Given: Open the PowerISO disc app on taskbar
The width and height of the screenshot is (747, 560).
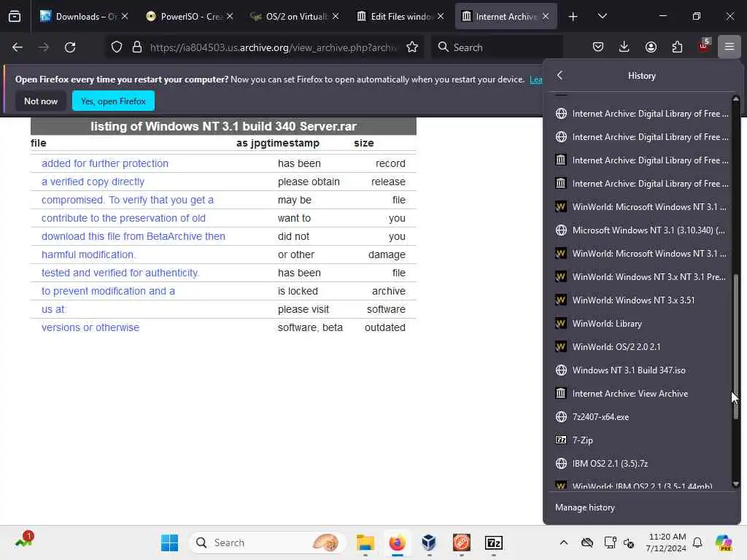Looking at the screenshot, I should [462, 542].
